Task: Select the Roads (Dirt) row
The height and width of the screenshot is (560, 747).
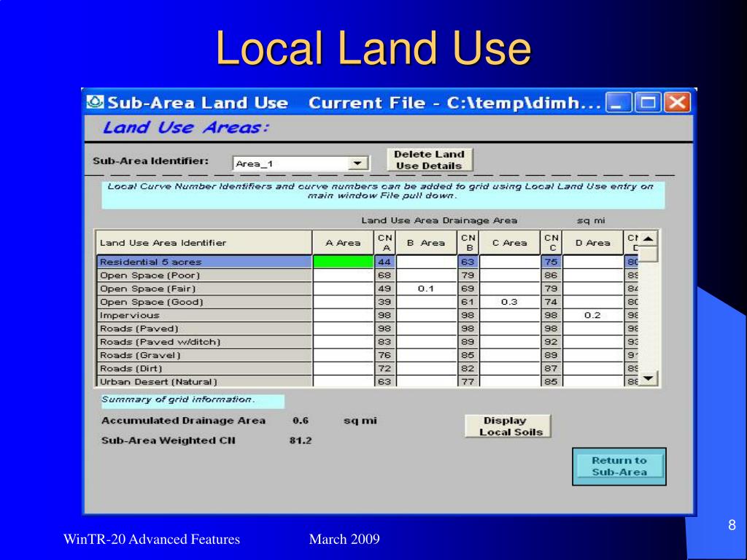Action: coord(204,368)
